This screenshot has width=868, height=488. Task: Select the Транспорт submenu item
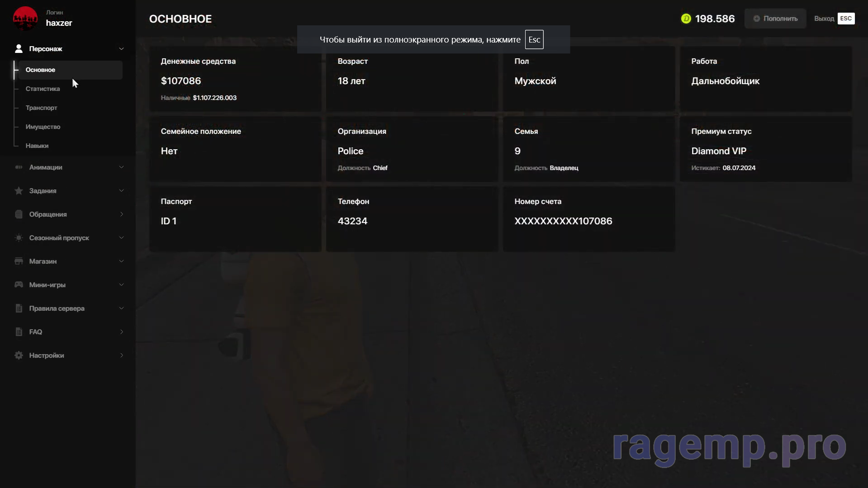point(41,108)
